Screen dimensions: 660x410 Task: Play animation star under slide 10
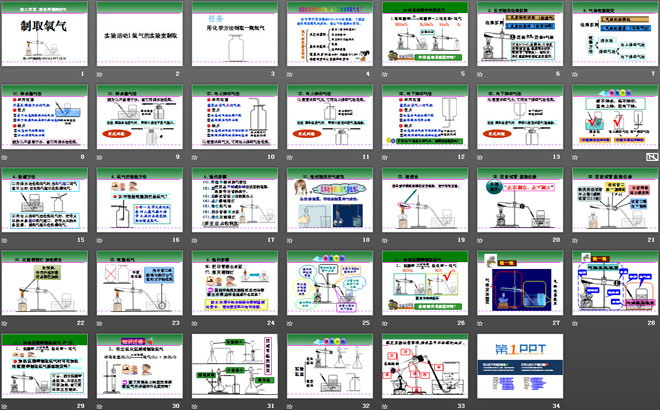pyautogui.click(x=195, y=157)
